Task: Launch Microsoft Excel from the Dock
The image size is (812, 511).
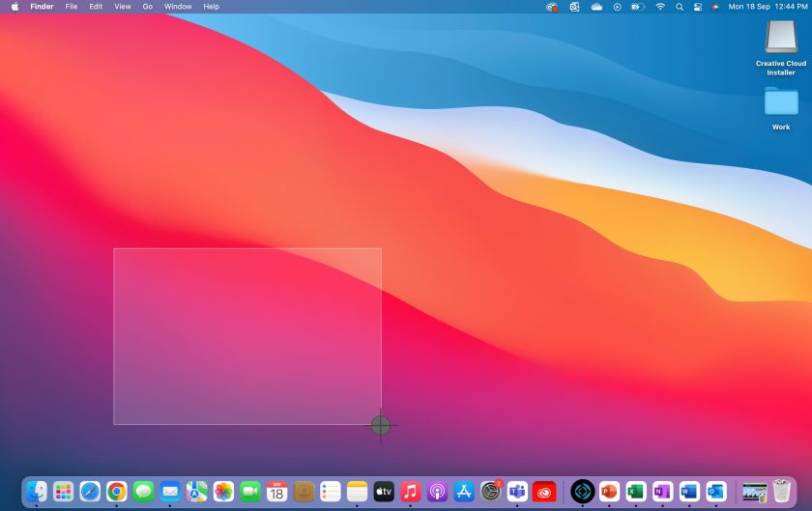Action: (x=636, y=491)
